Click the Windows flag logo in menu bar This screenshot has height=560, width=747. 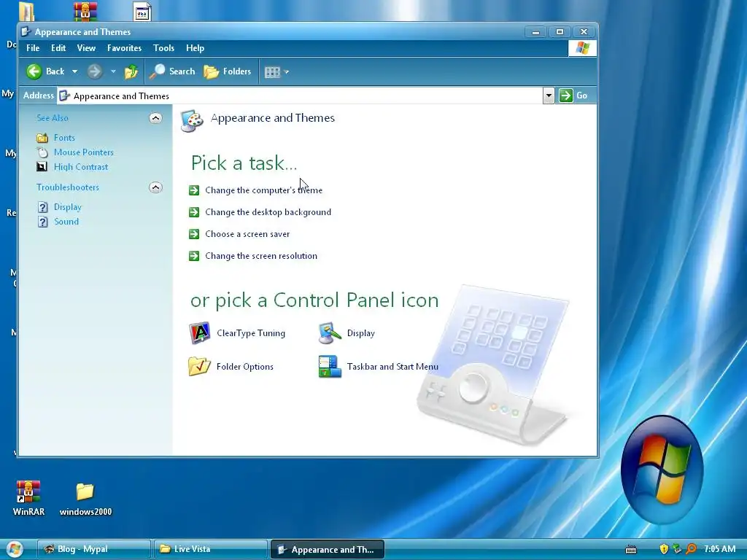[582, 48]
